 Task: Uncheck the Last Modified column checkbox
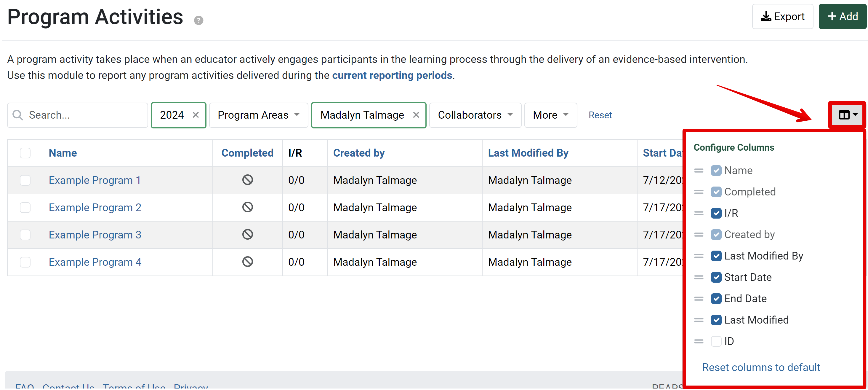click(x=716, y=320)
